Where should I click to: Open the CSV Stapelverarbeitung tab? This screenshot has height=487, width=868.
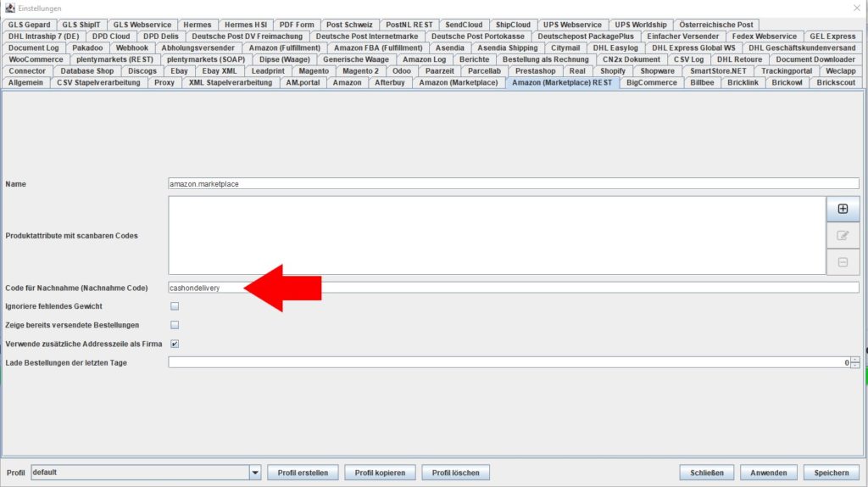pos(98,82)
